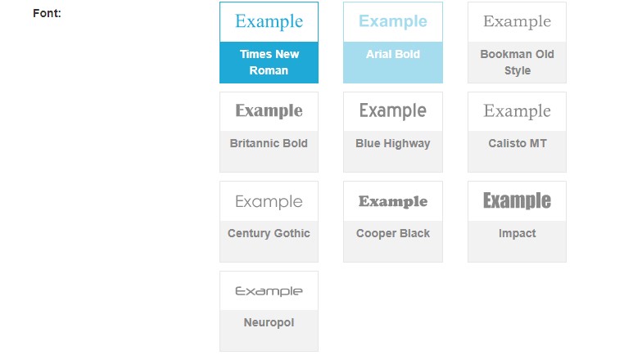
Task: Choose the Arial Bold font label
Action: [393, 54]
